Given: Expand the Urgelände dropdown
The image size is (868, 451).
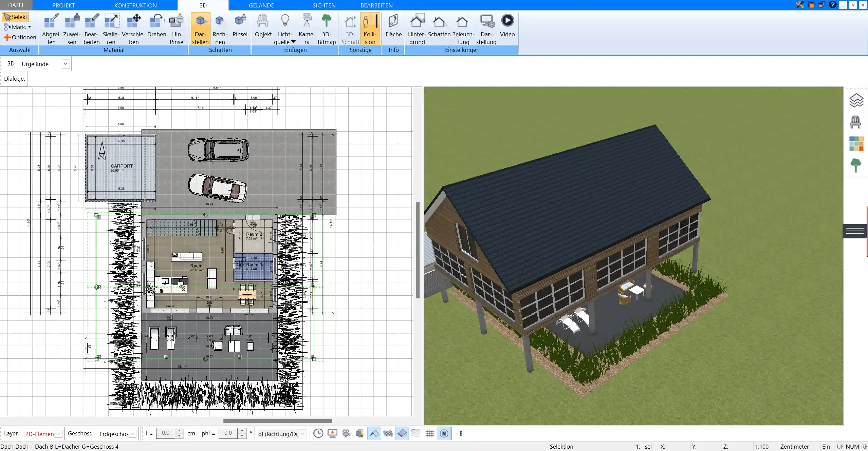Looking at the screenshot, I should pos(66,64).
